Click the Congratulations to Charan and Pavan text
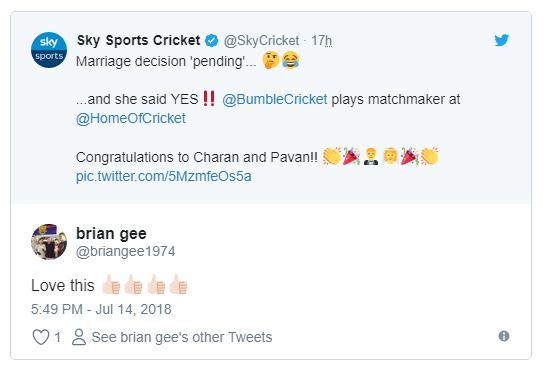The height and width of the screenshot is (367, 544). [x=197, y=157]
